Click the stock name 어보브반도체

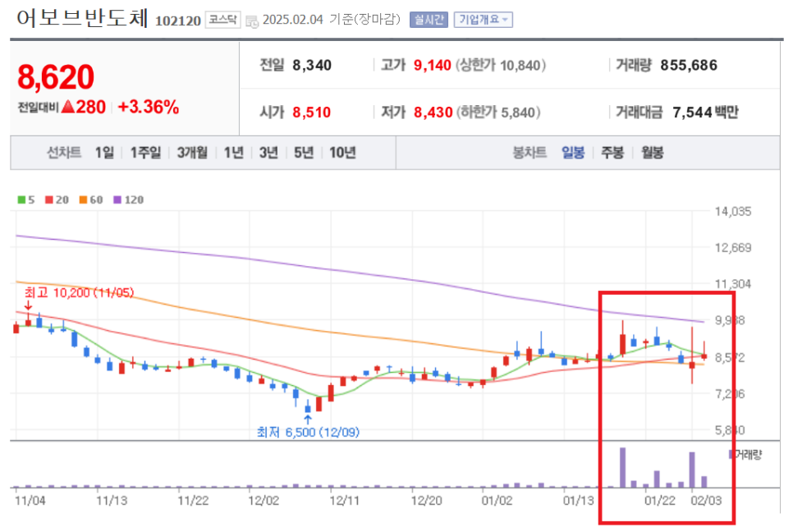[x=82, y=18]
